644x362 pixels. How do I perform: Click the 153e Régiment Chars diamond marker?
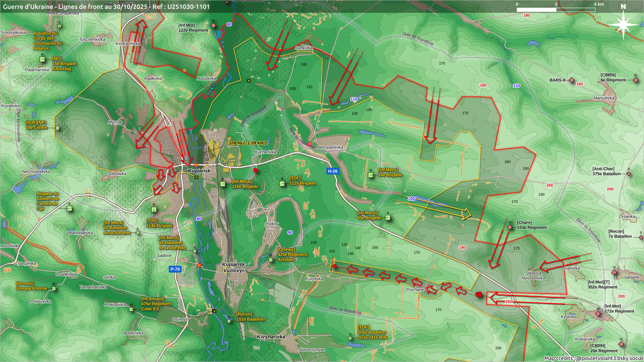pos(510,227)
